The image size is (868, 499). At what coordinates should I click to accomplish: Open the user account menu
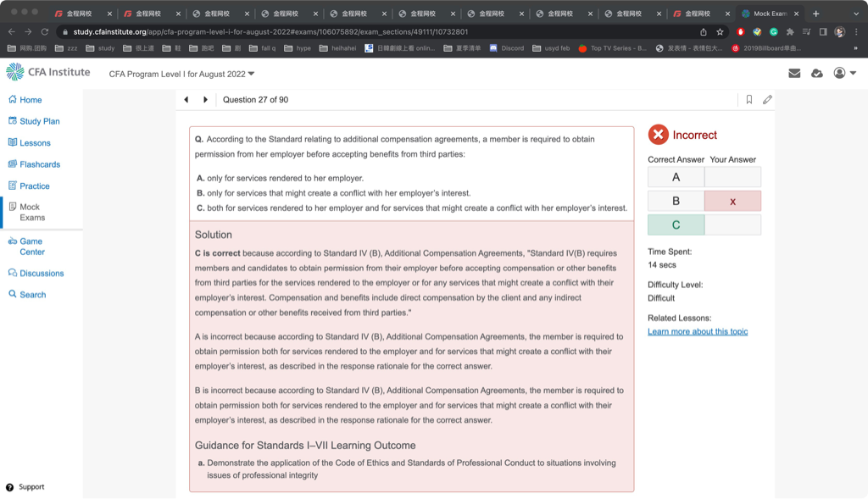(x=845, y=73)
